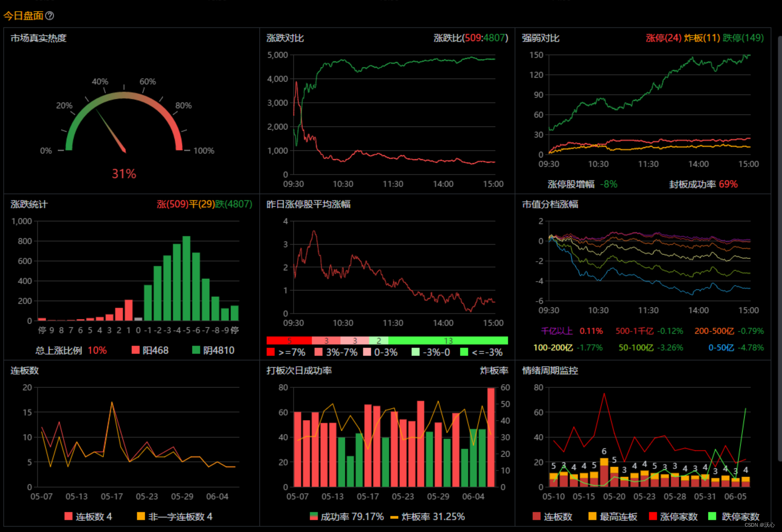Click the 涨停(24) label
Image resolution: width=782 pixels, height=532 pixels.
(664, 38)
